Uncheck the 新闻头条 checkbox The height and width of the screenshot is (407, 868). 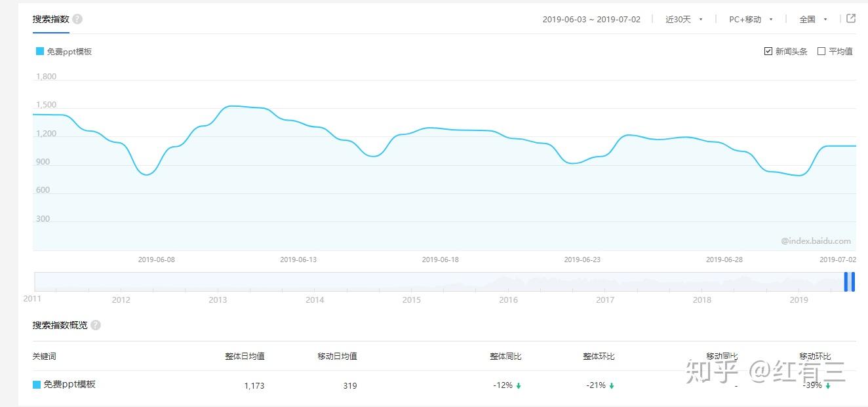click(x=768, y=51)
